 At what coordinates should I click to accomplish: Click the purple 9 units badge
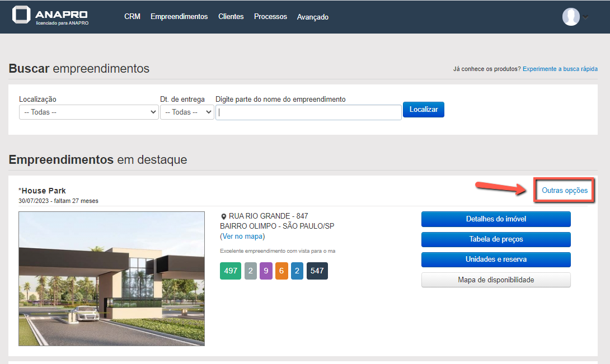tap(266, 271)
